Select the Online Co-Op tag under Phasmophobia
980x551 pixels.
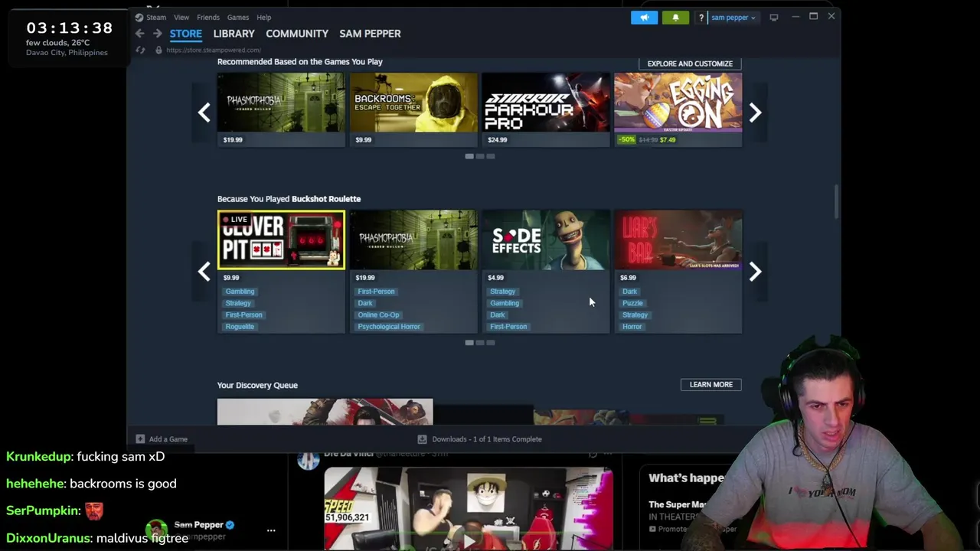pyautogui.click(x=378, y=315)
